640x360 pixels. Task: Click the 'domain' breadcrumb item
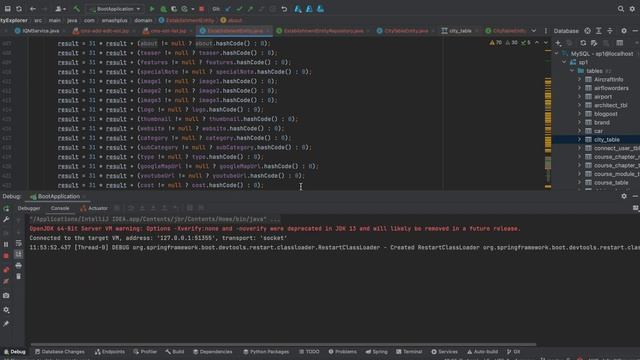pos(143,20)
